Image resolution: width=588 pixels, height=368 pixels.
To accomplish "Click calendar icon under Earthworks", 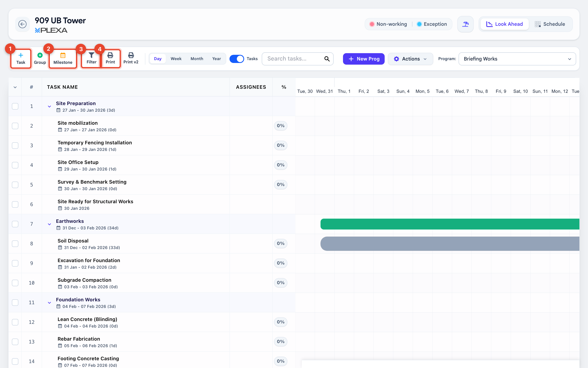I will (x=58, y=228).
